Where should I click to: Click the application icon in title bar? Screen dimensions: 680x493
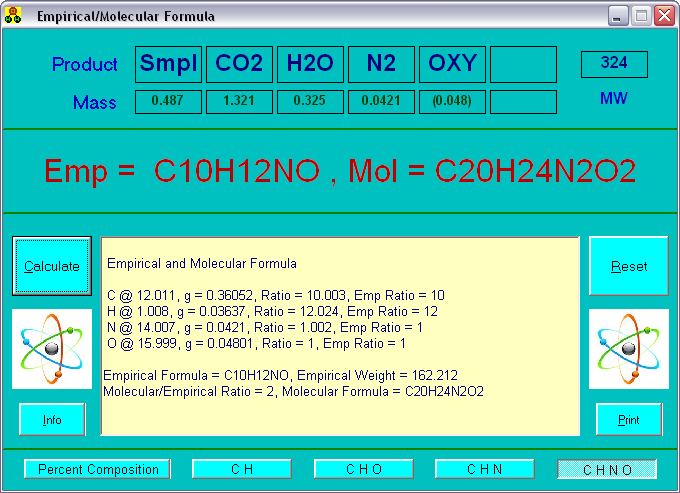click(x=13, y=15)
